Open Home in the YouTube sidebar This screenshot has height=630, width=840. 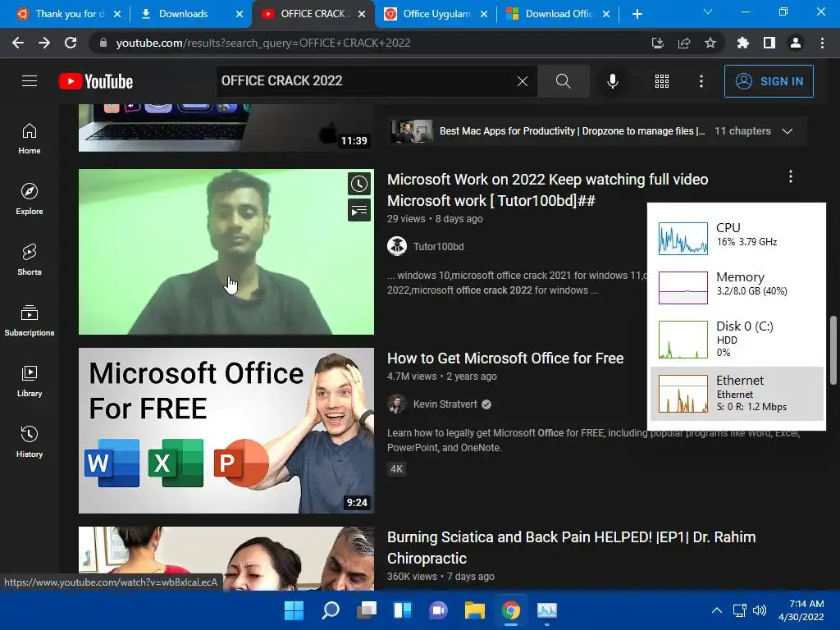pyautogui.click(x=30, y=139)
